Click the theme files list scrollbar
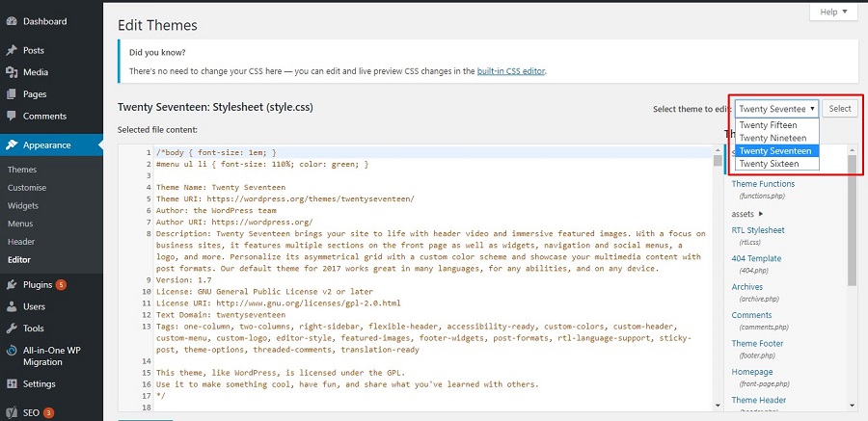The height and width of the screenshot is (421, 868). [x=852, y=222]
